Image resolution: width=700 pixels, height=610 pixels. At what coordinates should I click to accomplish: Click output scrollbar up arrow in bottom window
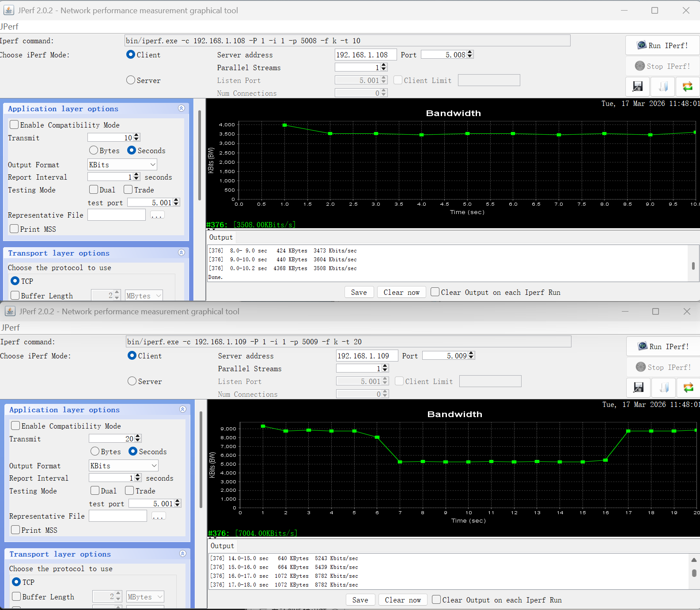point(694,560)
